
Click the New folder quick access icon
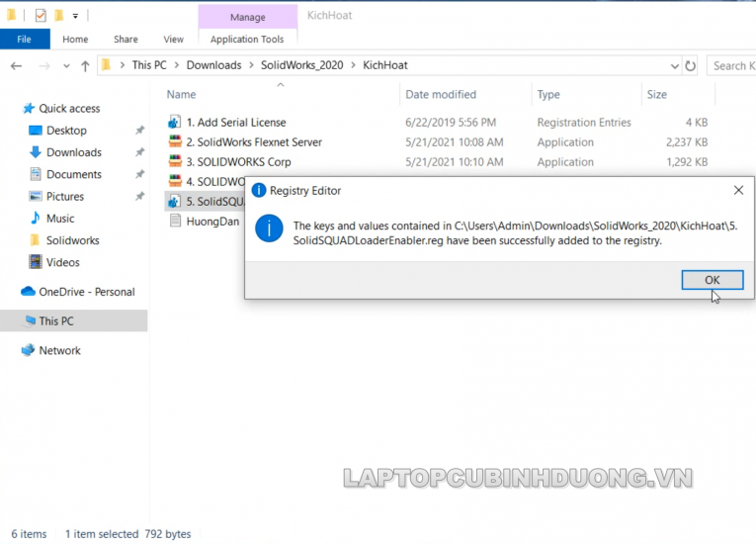pyautogui.click(x=59, y=16)
